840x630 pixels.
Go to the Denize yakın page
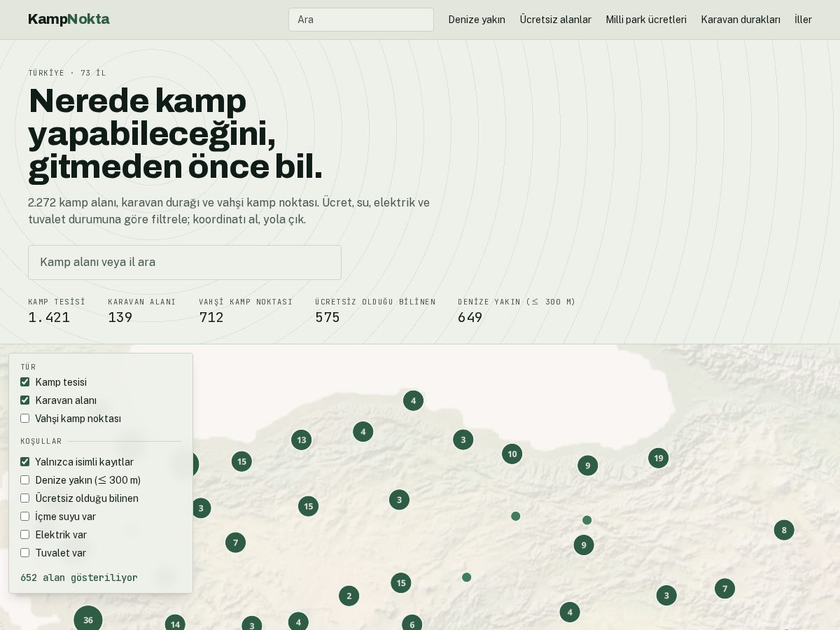pyautogui.click(x=477, y=20)
